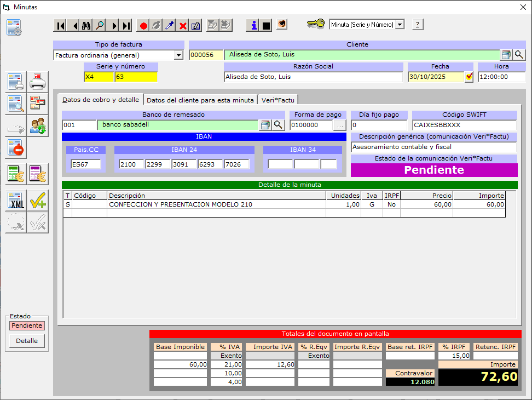Viewport: 532px width, 400px height.
Task: Click the IRPF cell showing No
Action: pyautogui.click(x=391, y=204)
